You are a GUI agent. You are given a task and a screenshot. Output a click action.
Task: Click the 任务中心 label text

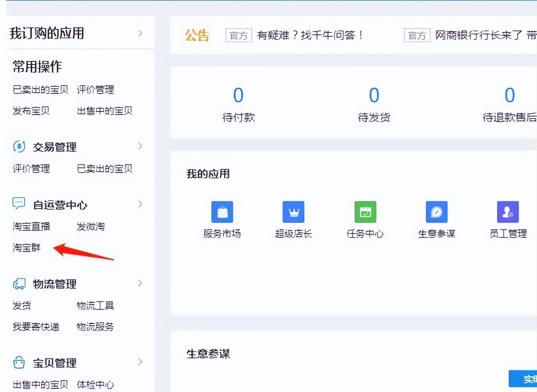click(365, 234)
